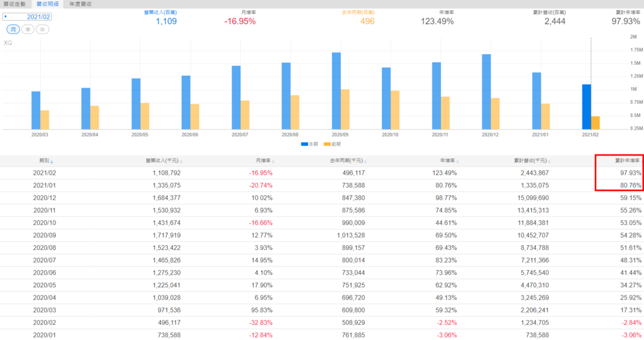Image resolution: width=644 pixels, height=340 pixels.
Task: Sort the table by 期別 column arrow
Action: tap(52, 162)
